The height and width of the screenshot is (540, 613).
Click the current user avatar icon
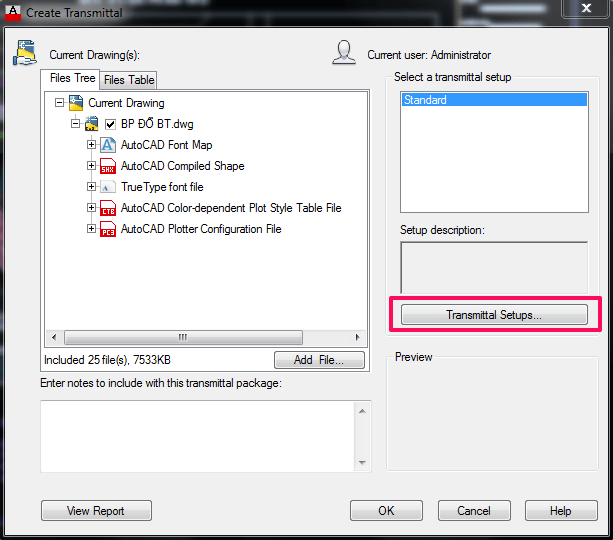tap(345, 53)
